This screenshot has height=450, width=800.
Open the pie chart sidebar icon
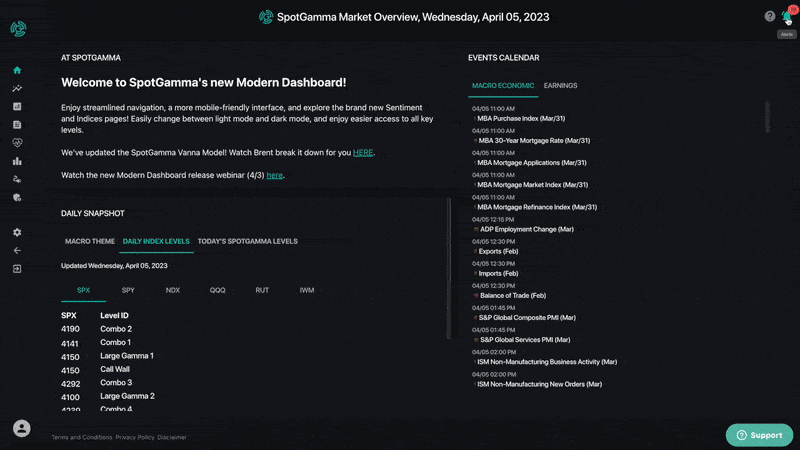pos(17,197)
